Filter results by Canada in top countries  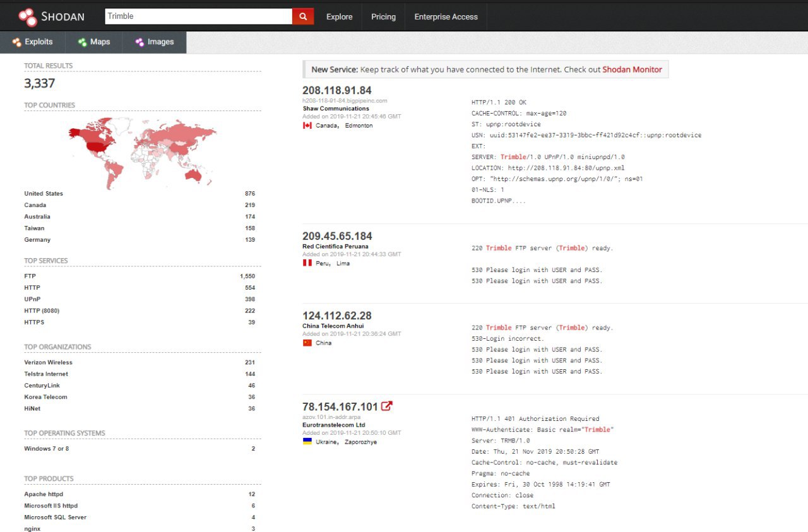point(35,205)
